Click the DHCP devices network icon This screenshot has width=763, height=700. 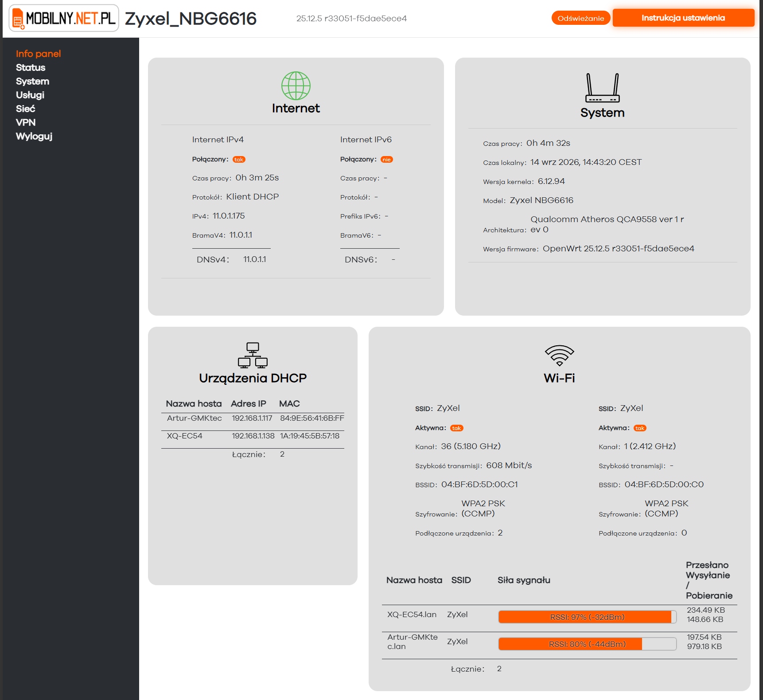coord(253,355)
